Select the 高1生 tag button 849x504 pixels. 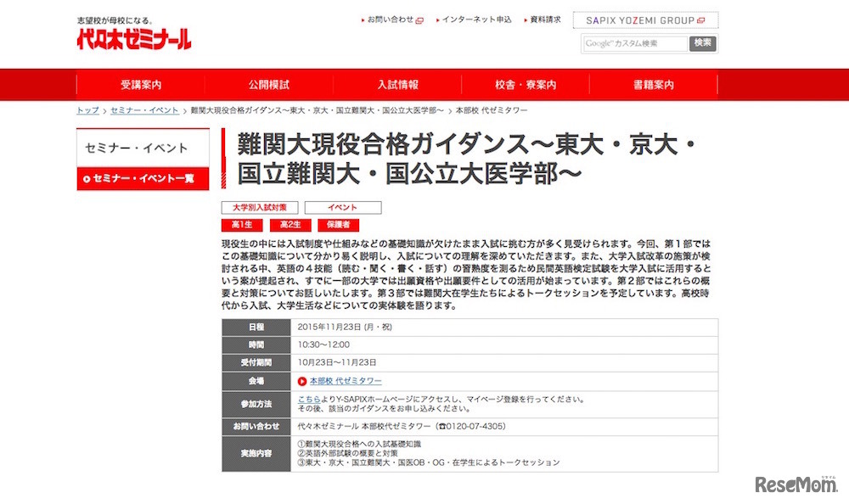[242, 224]
